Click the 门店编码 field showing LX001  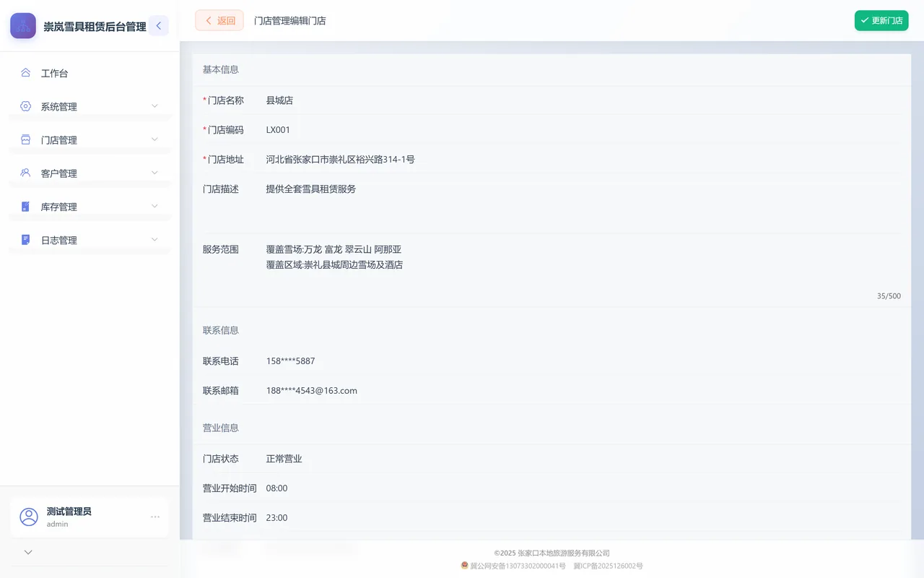coord(583,130)
